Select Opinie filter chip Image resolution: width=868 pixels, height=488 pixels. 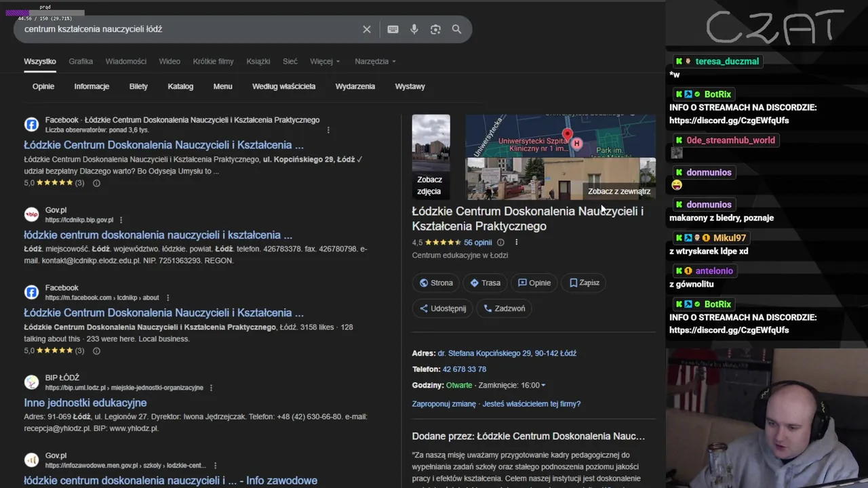pyautogui.click(x=43, y=86)
